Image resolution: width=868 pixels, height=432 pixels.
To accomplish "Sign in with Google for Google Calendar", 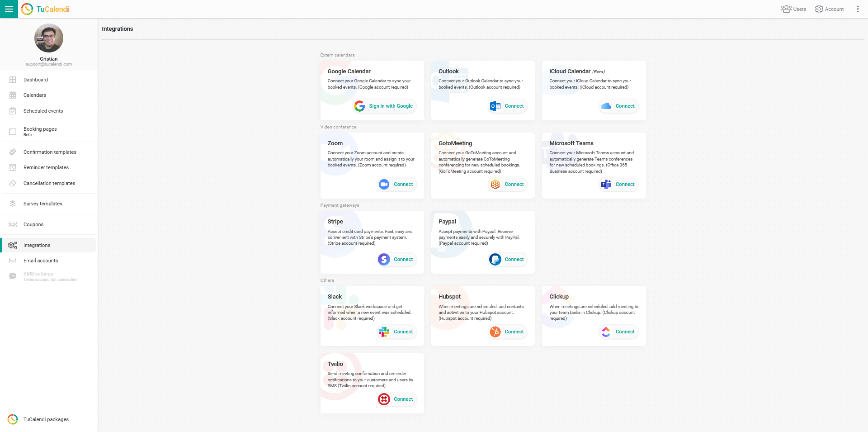I will point(384,106).
